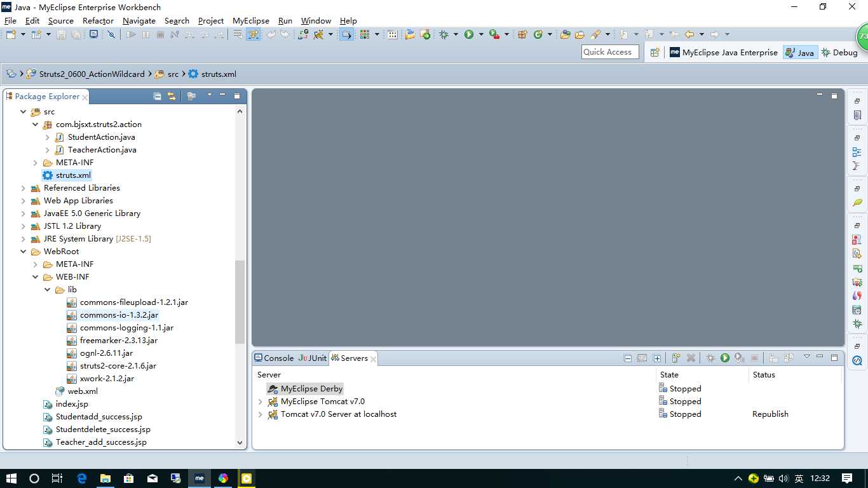This screenshot has width=868, height=488.
Task: Click the monitor icon in main toolbar
Action: click(x=93, y=34)
